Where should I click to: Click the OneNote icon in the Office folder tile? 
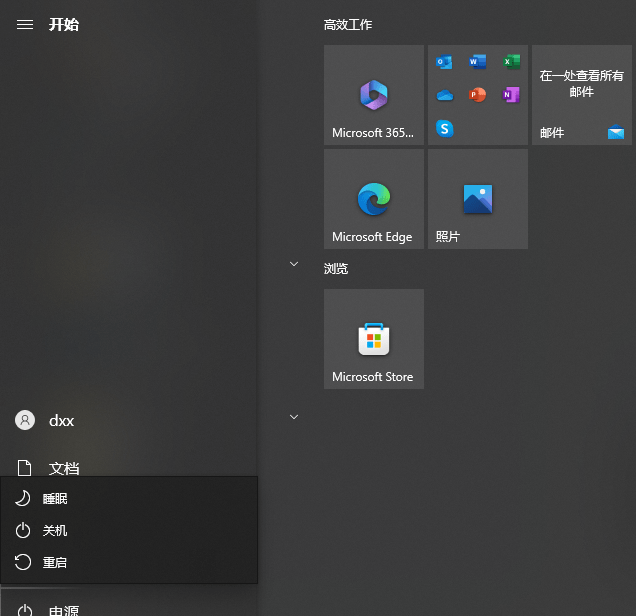(x=511, y=95)
